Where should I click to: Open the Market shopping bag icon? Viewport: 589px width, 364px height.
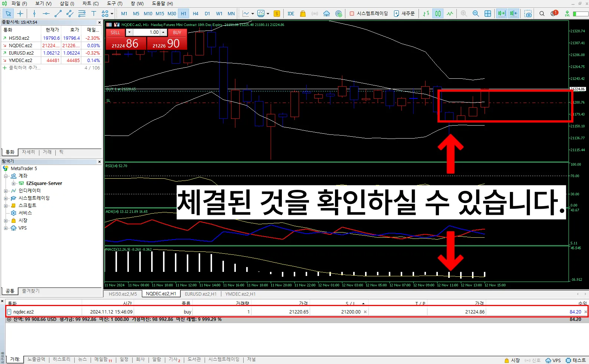point(303,13)
